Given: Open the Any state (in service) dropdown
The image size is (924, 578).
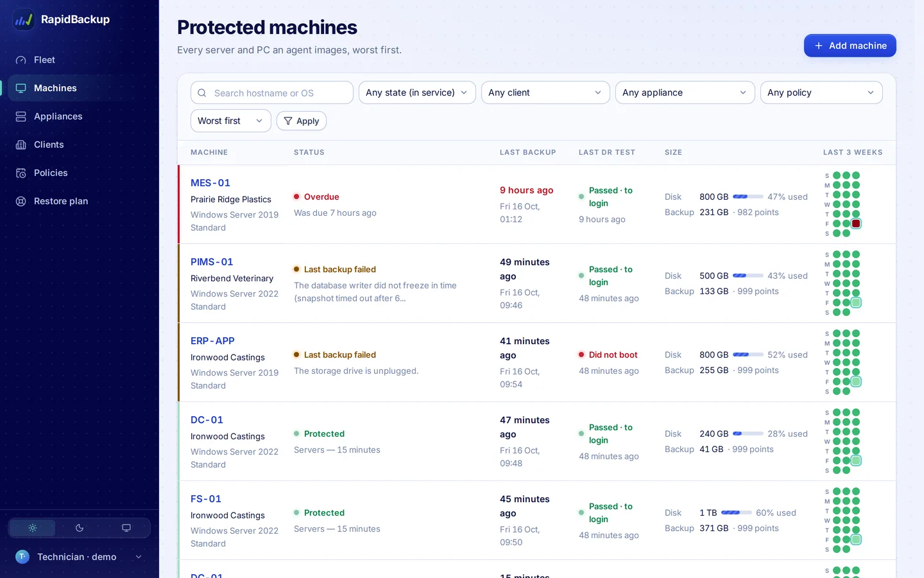Looking at the screenshot, I should point(417,92).
